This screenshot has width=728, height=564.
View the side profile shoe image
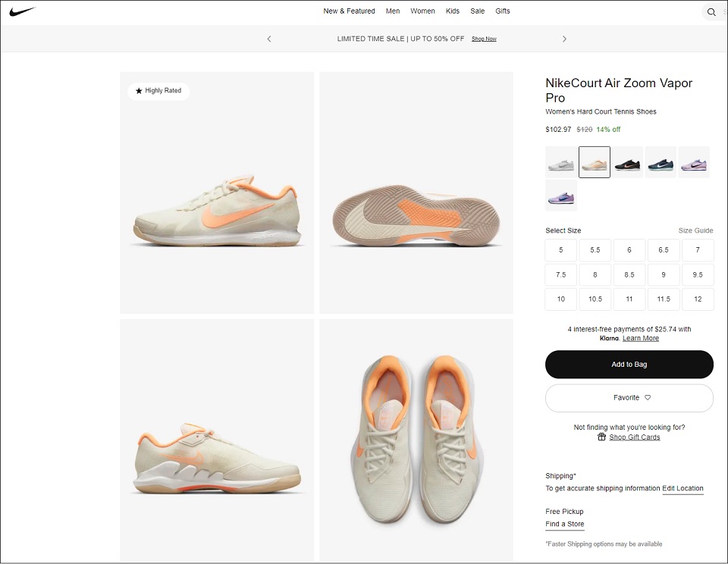coord(217,193)
